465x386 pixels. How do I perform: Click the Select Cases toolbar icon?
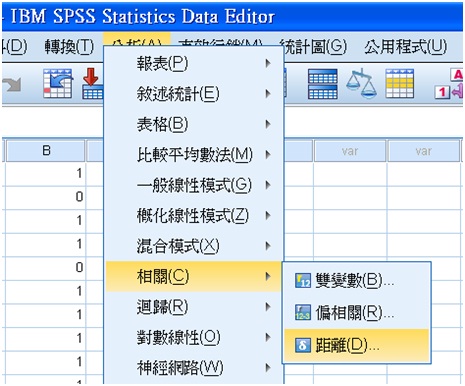coord(400,84)
